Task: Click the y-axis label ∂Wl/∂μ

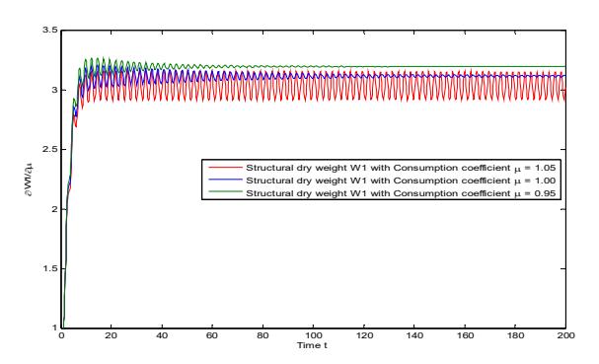Action: pos(29,180)
